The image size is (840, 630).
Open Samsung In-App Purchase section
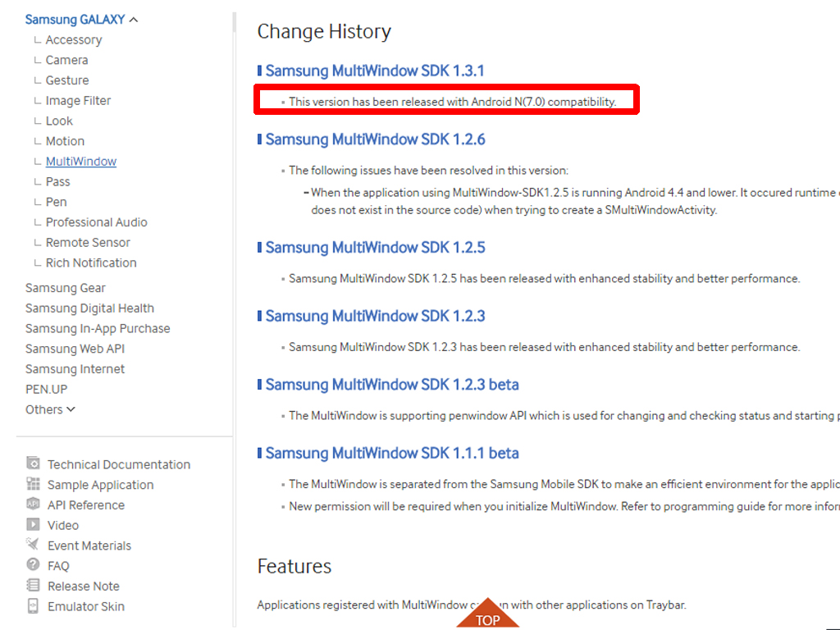[98, 328]
